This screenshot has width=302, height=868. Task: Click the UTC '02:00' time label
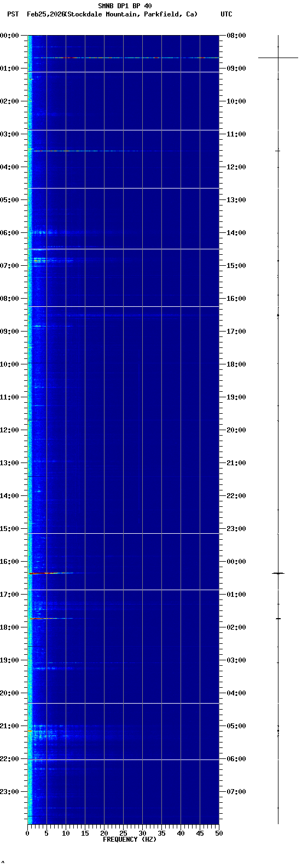pos(236,627)
